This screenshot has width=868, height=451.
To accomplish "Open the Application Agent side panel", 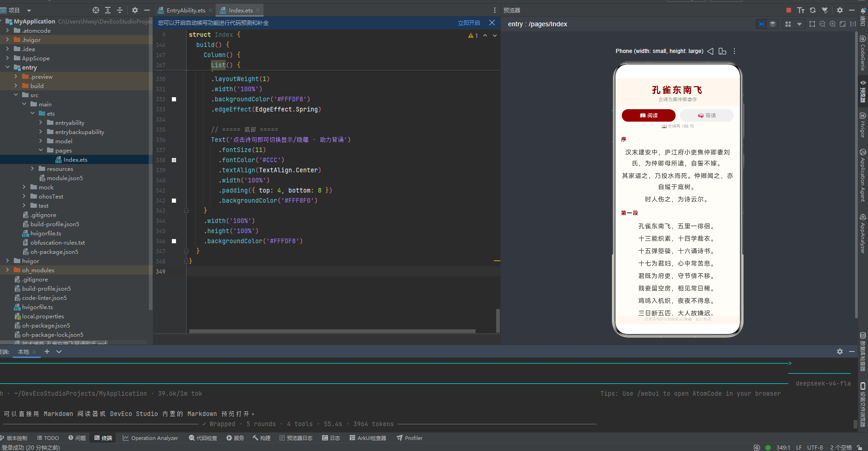I will (x=863, y=175).
